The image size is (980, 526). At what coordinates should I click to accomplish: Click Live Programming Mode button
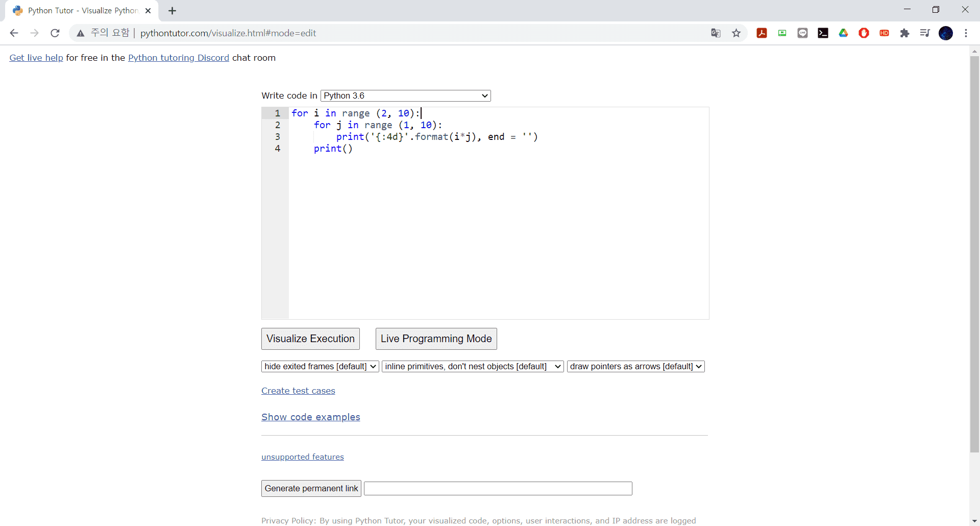436,339
